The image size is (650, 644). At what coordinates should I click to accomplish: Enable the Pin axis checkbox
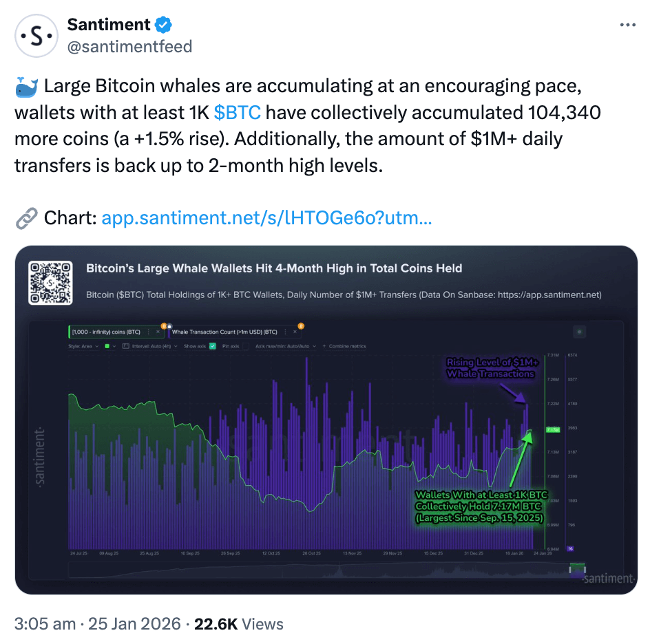coord(246,346)
